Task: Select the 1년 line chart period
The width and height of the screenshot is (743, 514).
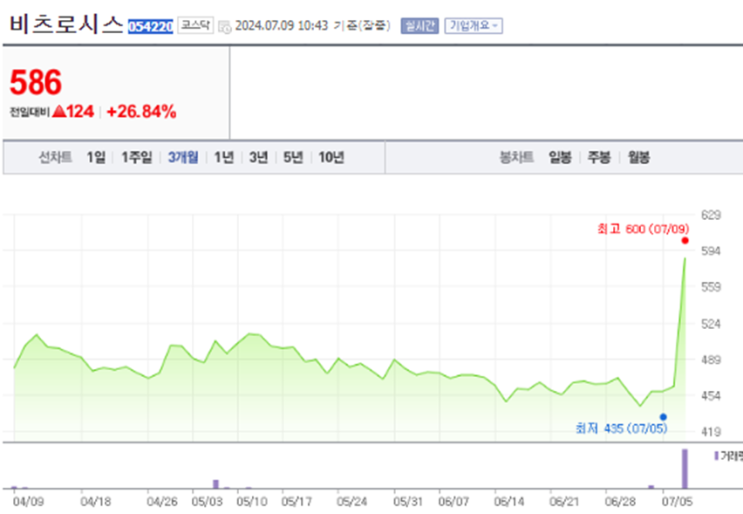Action: tap(224, 157)
